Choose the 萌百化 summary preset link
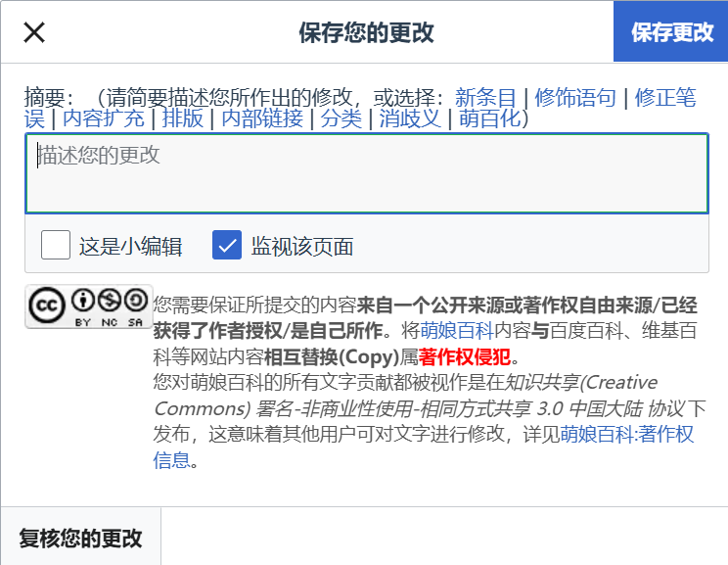Screen dimensions: 728x565 click(x=489, y=119)
